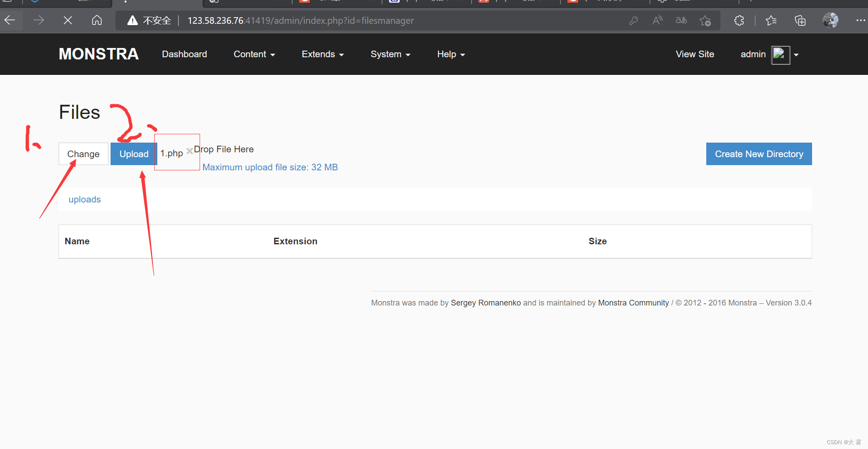Open the collections icon

click(x=800, y=20)
